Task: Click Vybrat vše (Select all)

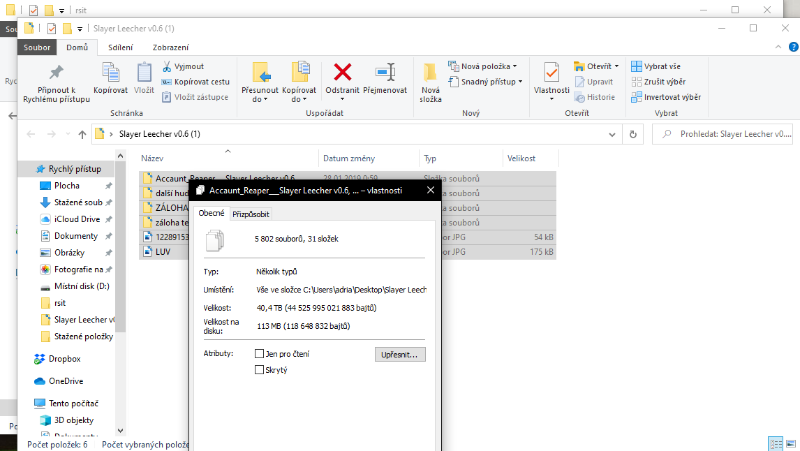Action: tap(656, 66)
